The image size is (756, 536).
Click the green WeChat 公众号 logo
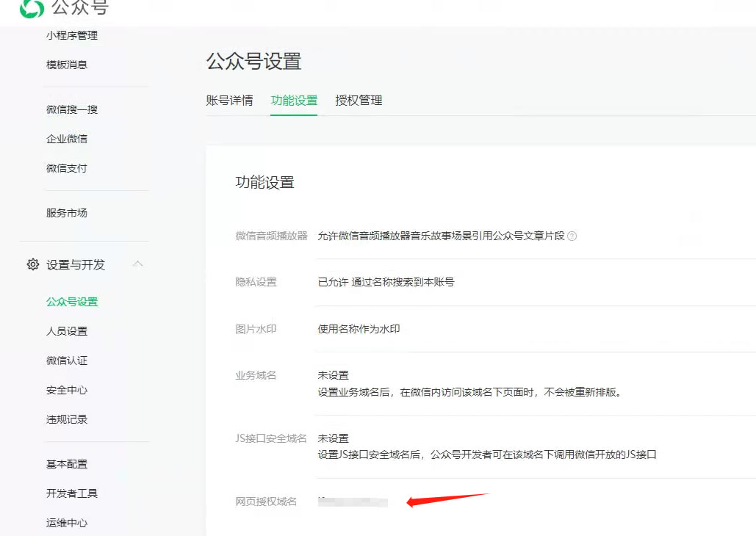pyautogui.click(x=32, y=8)
